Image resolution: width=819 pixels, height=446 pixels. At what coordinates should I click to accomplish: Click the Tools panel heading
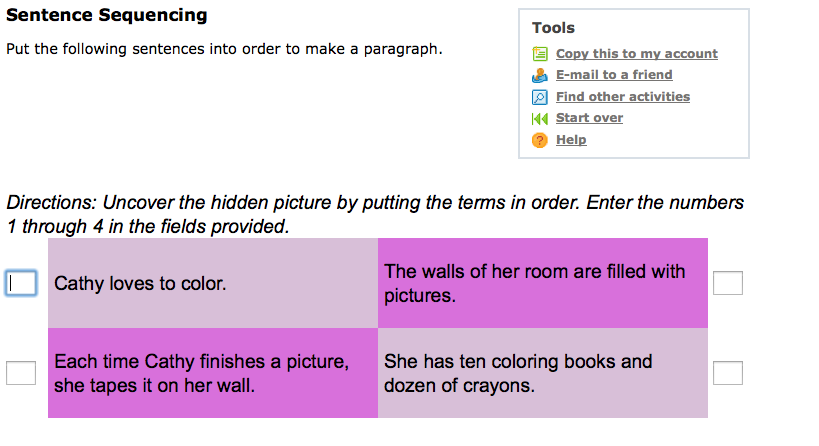pos(553,28)
